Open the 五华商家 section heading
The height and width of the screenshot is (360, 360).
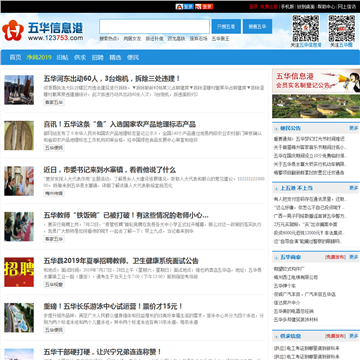pyautogui.click(x=290, y=257)
